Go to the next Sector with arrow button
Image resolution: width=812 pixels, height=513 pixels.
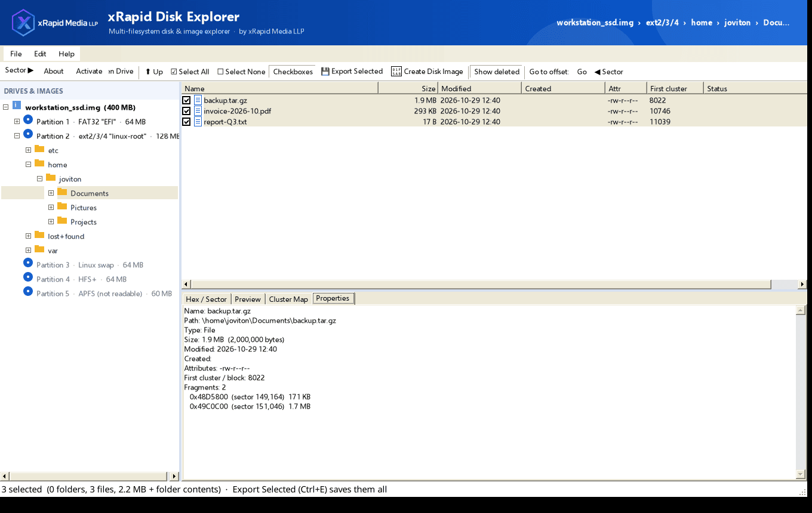tap(19, 70)
